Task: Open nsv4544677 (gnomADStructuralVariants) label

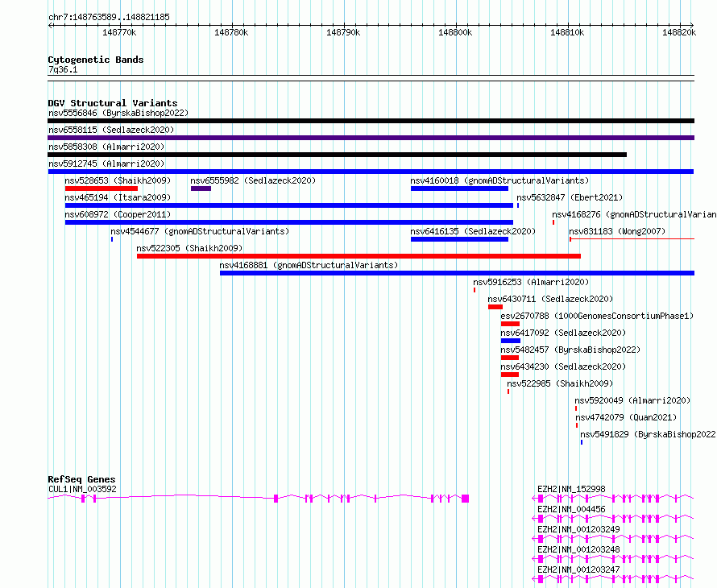Action: pos(200,231)
